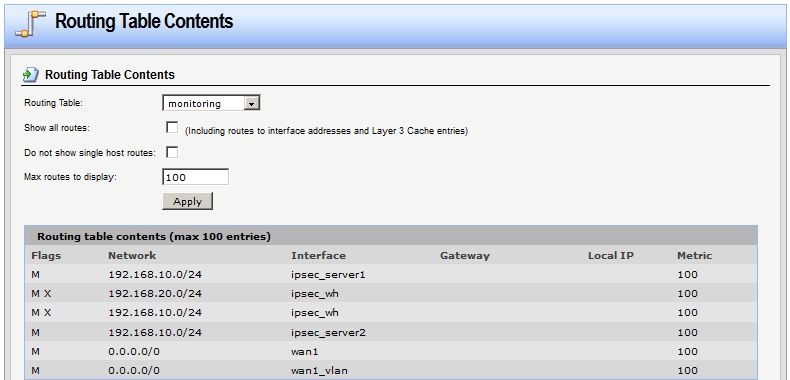Open the Routing Table dropdown
Image resolution: width=790 pixels, height=380 pixels.
(x=211, y=103)
